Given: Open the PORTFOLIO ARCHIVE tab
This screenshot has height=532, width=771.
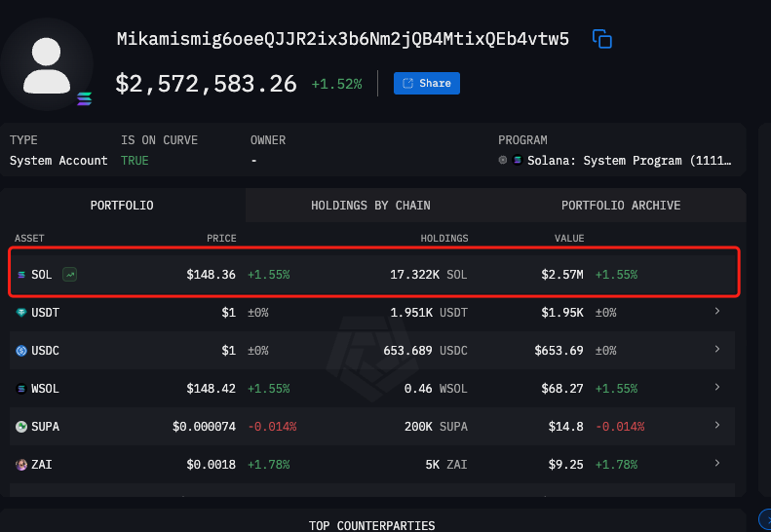Looking at the screenshot, I should (621, 205).
